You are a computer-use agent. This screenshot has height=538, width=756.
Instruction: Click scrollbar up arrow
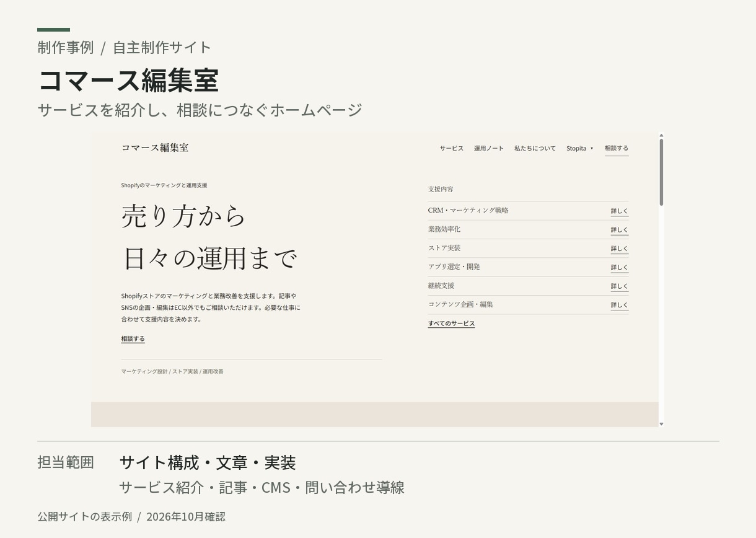pyautogui.click(x=661, y=135)
